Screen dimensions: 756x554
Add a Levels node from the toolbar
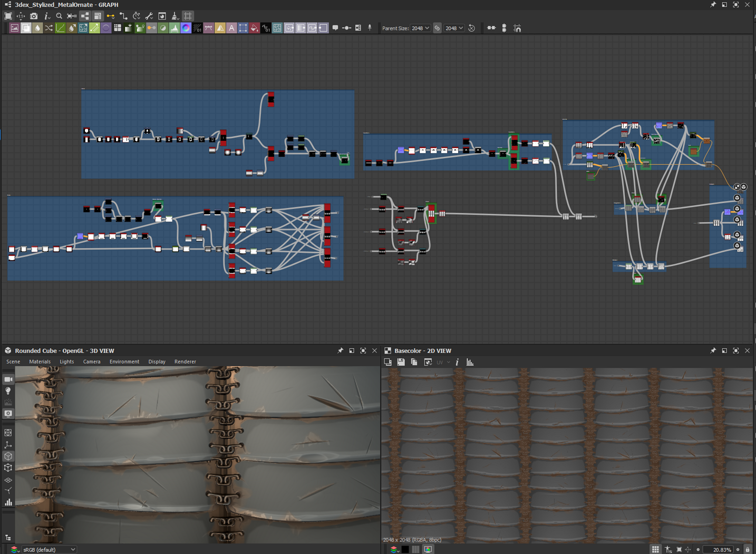[175, 28]
